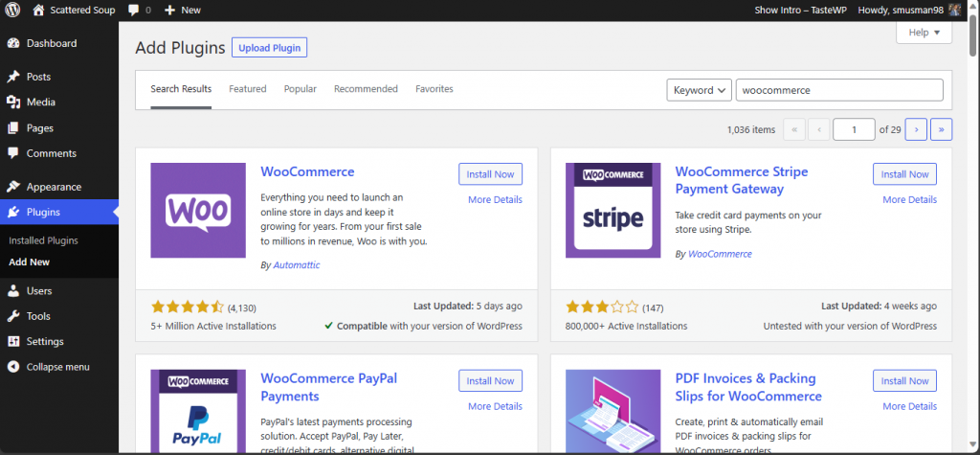The height and width of the screenshot is (455, 980).
Task: Open PDF Invoices & Packing Slips title link
Action: (x=748, y=387)
